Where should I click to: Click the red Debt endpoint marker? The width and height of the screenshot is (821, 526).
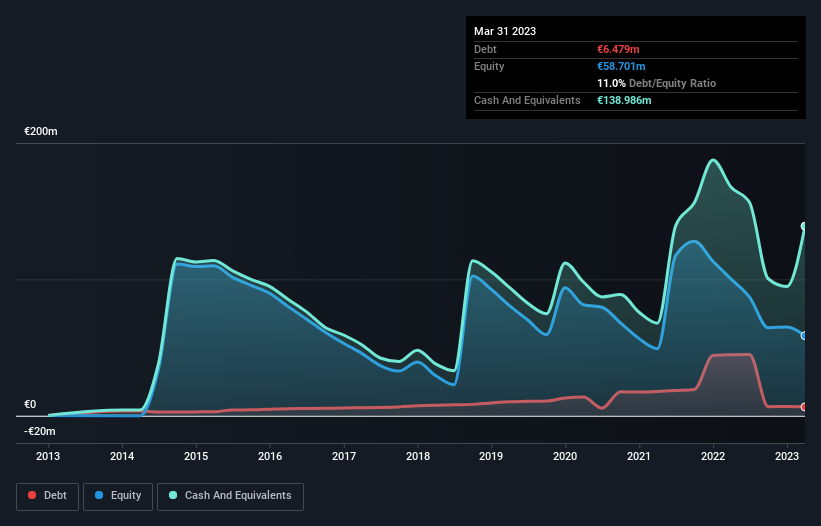click(x=804, y=407)
